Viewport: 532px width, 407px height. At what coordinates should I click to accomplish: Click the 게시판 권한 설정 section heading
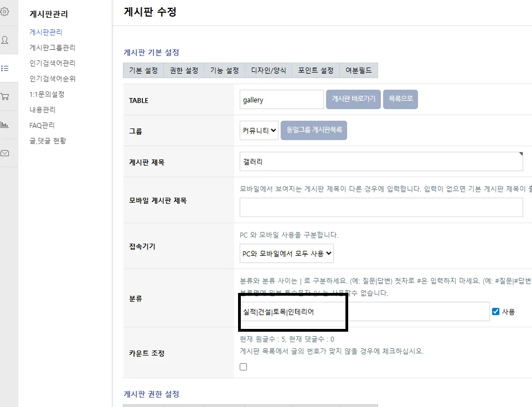151,394
